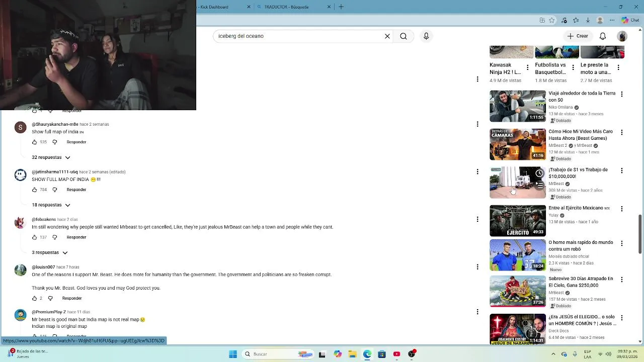Open options for Entre al Ejército Mexicano video
Image resolution: width=644 pixels, height=362 pixels.
(x=622, y=209)
